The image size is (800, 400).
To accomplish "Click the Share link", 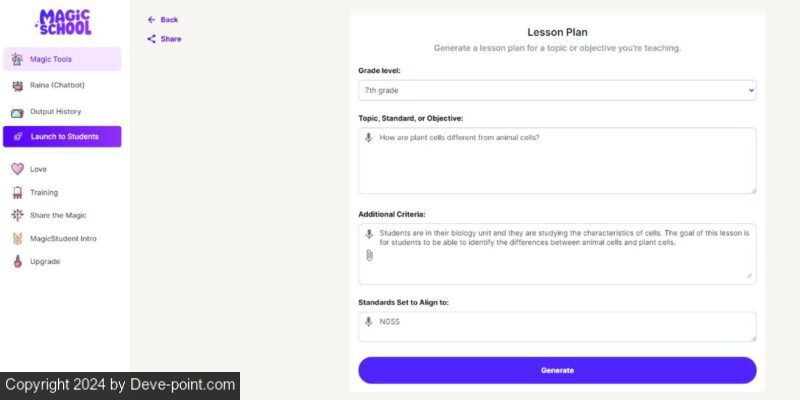I will (164, 39).
